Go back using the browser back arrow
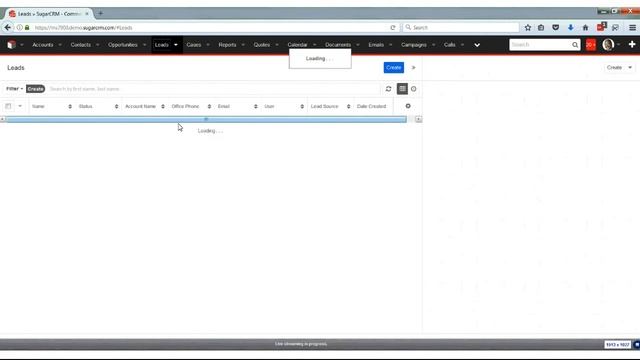Screen dimensions: 640x360 click(x=7, y=27)
